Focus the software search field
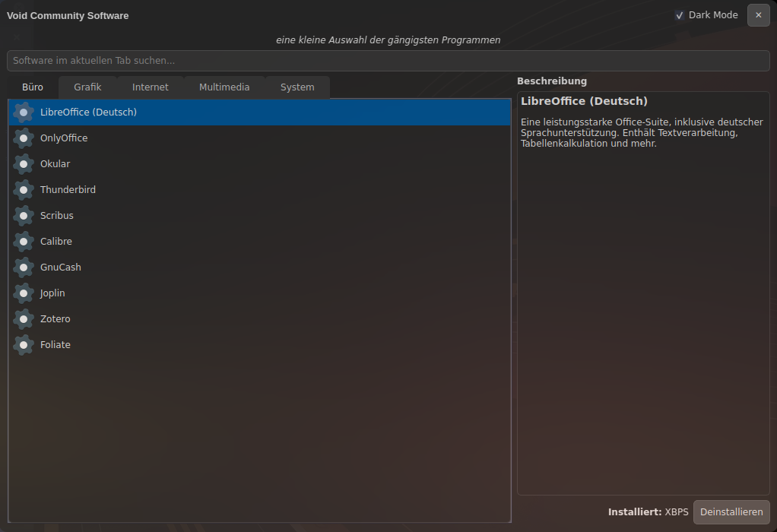 coord(388,61)
